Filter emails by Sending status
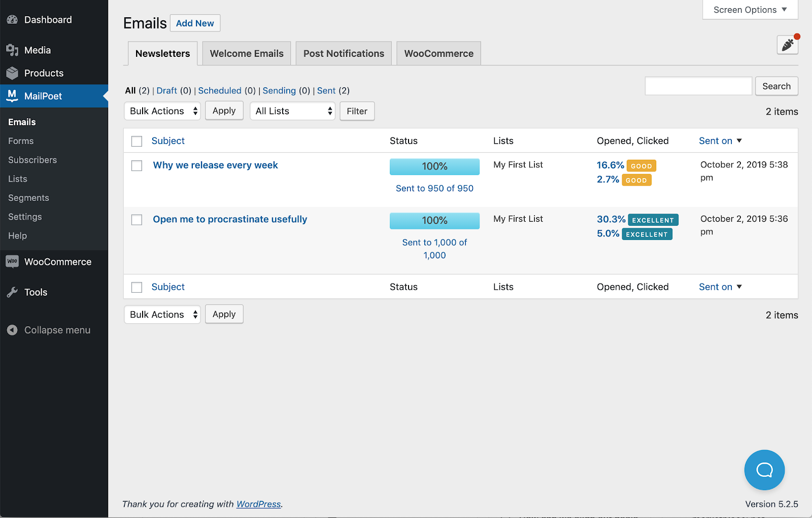Screen dimensions: 812x518 point(279,90)
